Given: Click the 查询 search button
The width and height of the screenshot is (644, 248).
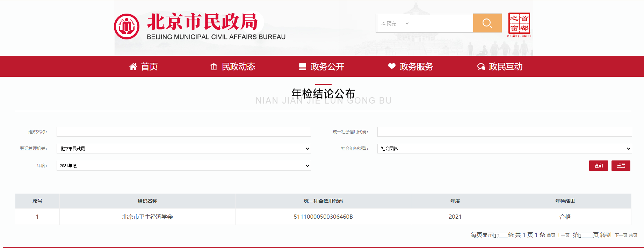Looking at the screenshot, I should point(599,166).
